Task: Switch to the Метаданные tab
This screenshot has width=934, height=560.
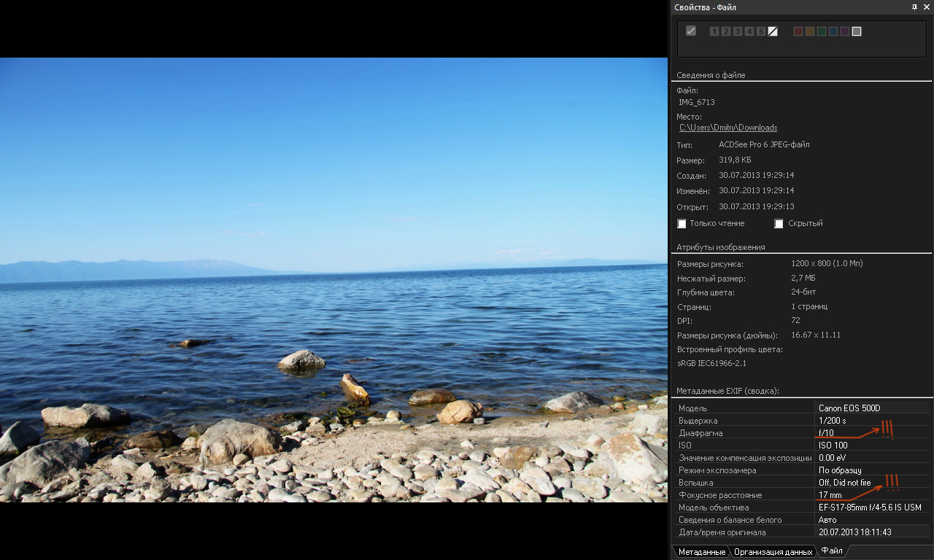Action: coord(701,552)
